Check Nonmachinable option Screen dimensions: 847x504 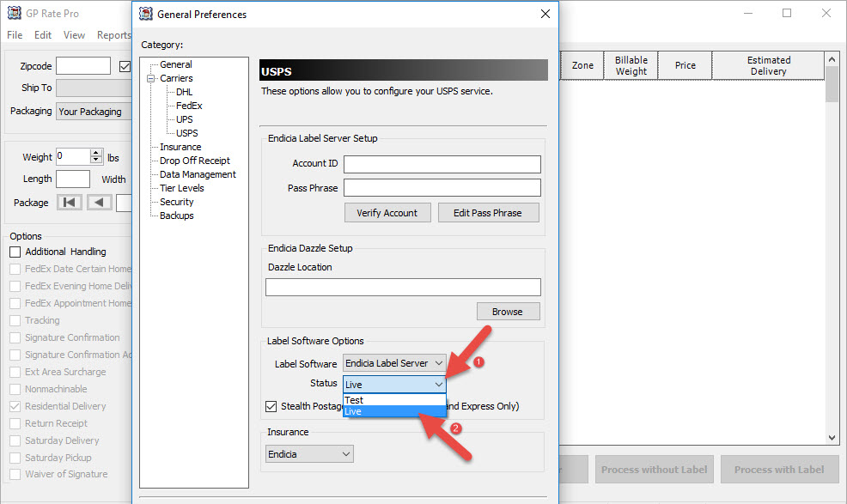(x=15, y=389)
